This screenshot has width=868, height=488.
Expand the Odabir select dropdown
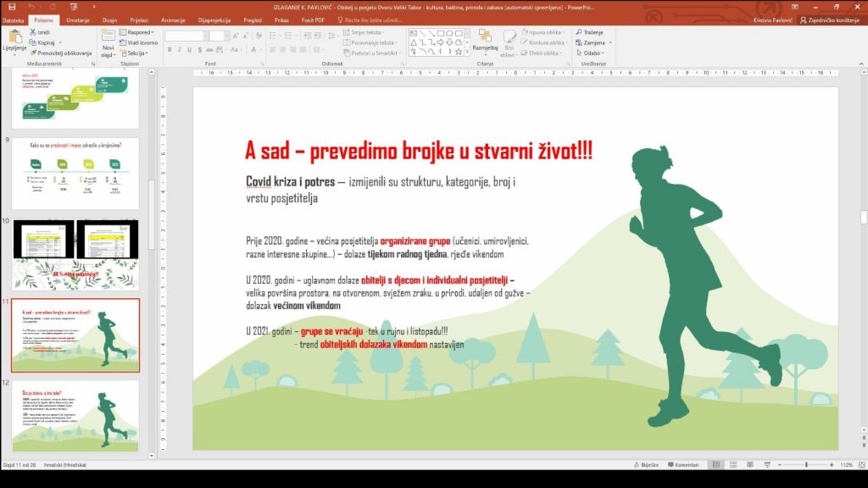(593, 53)
